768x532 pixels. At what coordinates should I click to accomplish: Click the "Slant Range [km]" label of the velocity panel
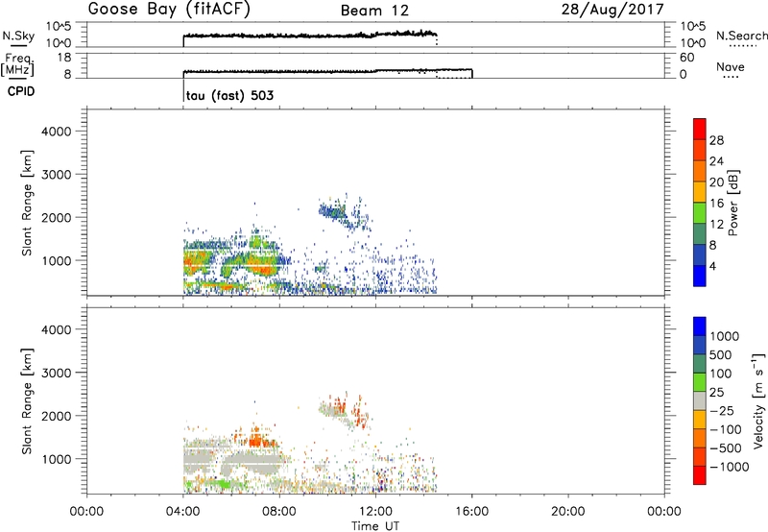pos(26,400)
